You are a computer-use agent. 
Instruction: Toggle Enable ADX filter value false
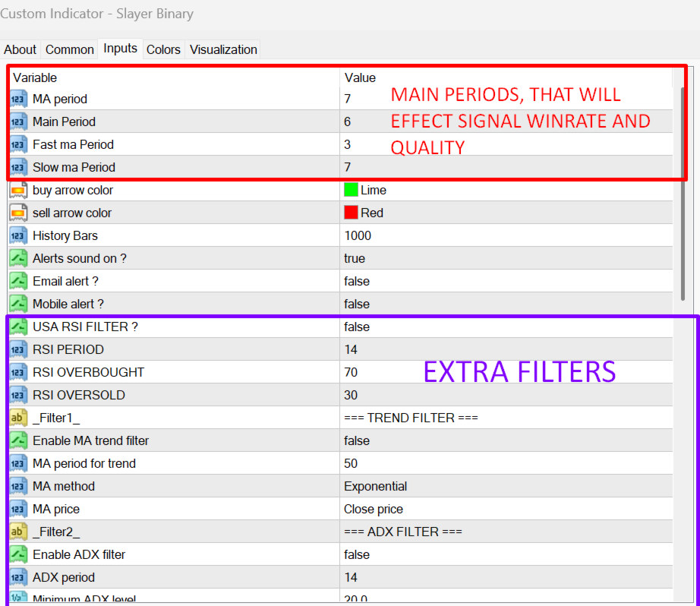pyautogui.click(x=506, y=554)
